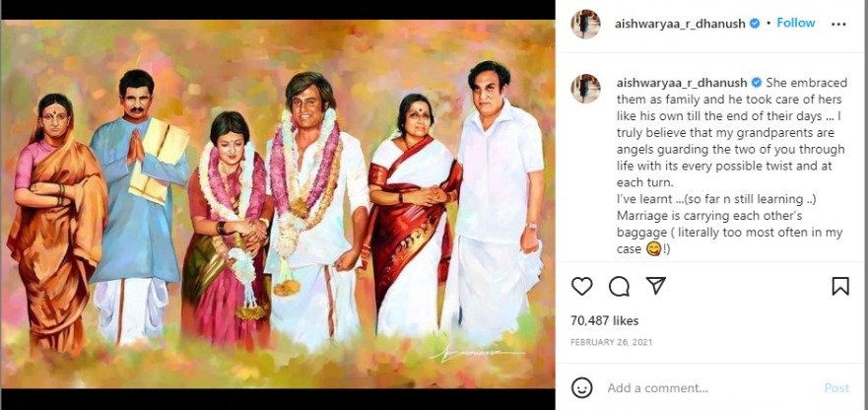
Task: Save the post with the bookmark icon
Action: 839,286
